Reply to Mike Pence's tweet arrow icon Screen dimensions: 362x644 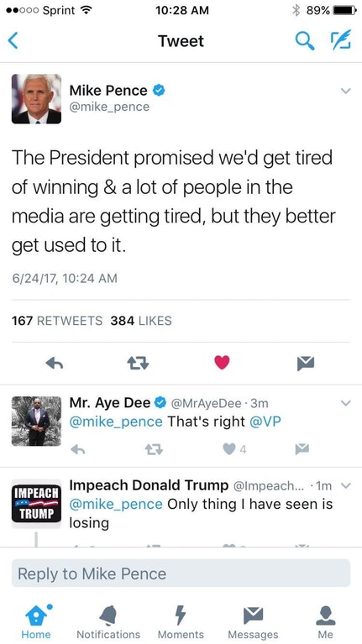(x=55, y=363)
